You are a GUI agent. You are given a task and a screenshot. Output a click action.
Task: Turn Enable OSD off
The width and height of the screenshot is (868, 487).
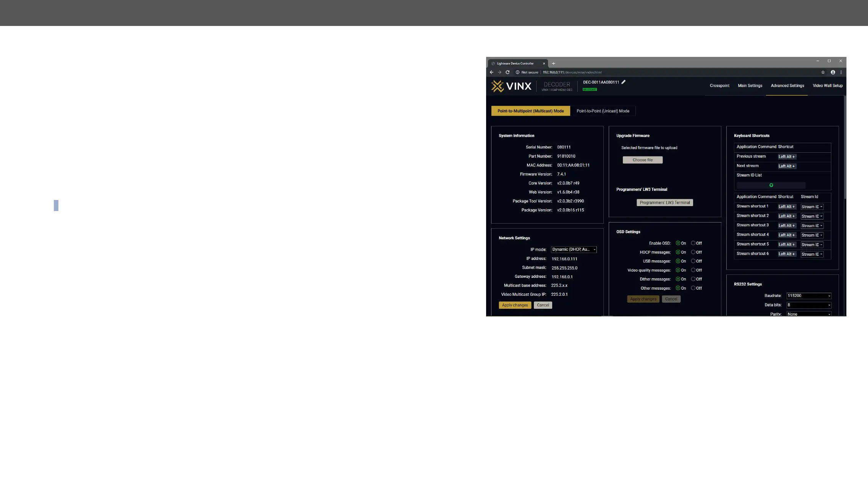pos(693,243)
